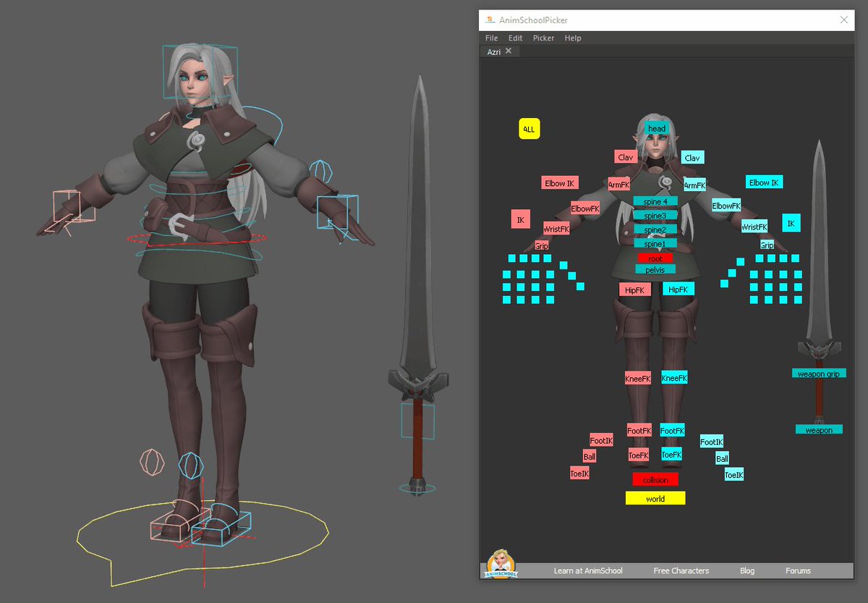
Task: Open the Picker menu
Action: [543, 38]
